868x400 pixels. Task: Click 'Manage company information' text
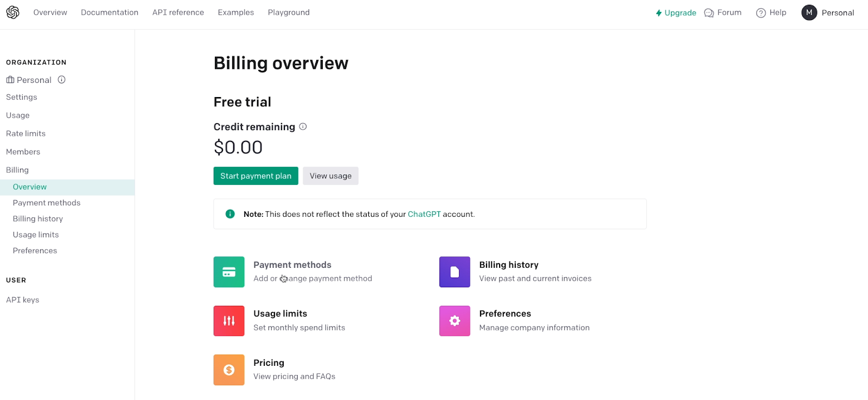pos(534,327)
